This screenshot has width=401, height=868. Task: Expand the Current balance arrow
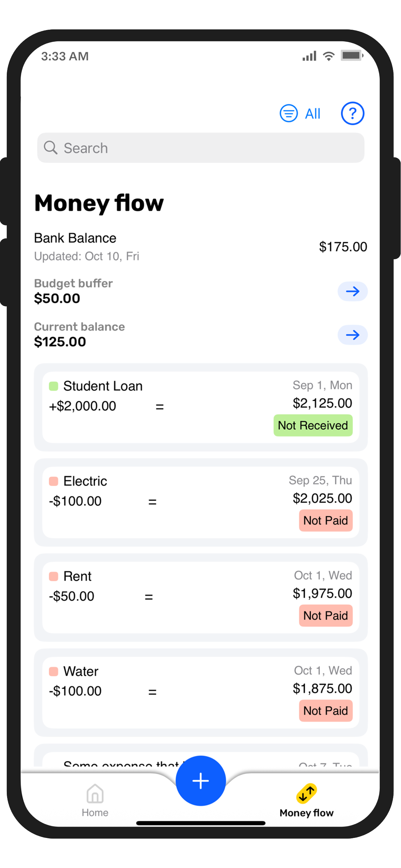click(352, 335)
